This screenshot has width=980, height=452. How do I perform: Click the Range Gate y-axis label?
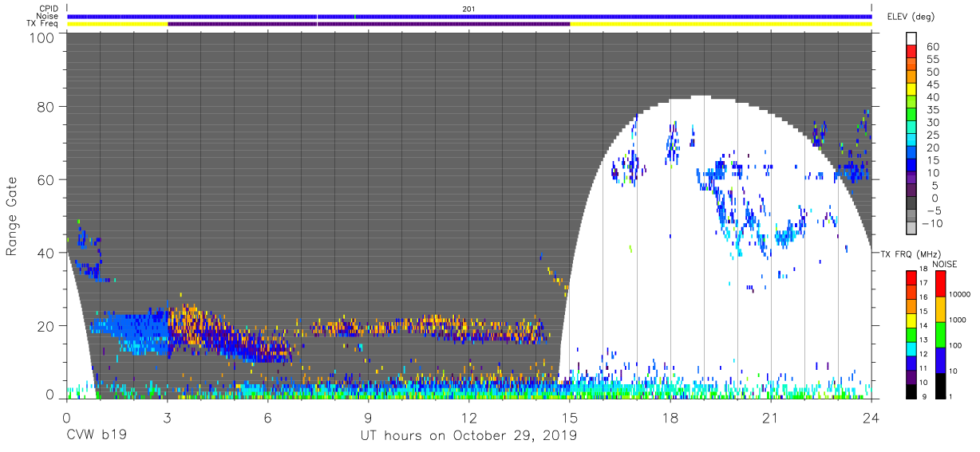click(12, 217)
